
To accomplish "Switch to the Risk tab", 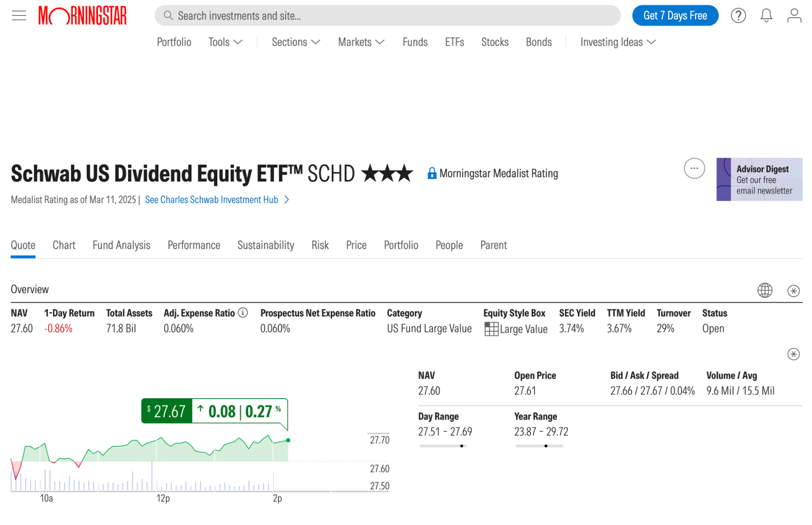I will 320,245.
